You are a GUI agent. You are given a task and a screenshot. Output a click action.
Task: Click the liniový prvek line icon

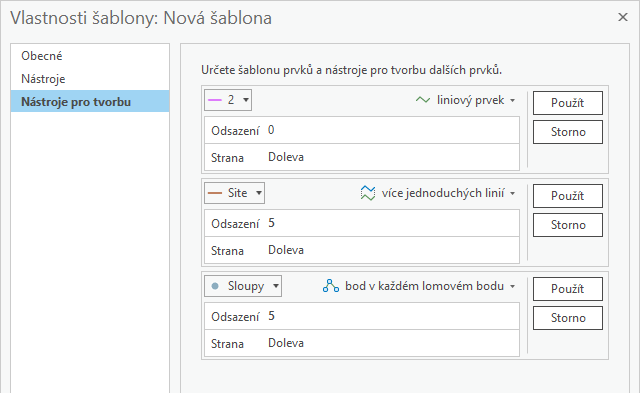pyautogui.click(x=423, y=100)
